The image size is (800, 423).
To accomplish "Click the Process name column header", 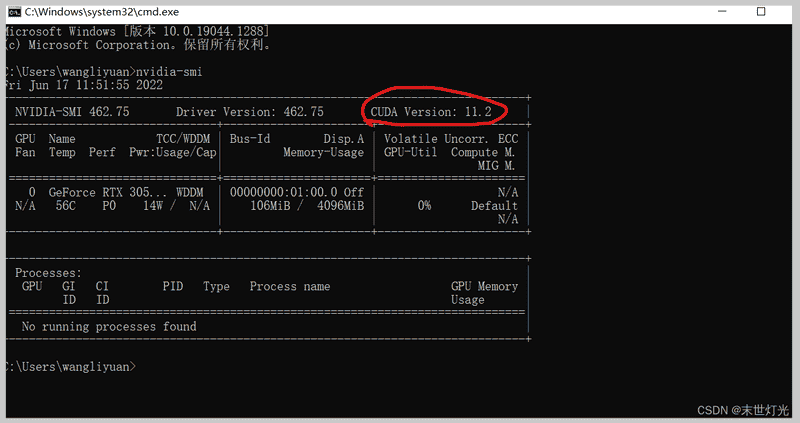I will (x=289, y=287).
